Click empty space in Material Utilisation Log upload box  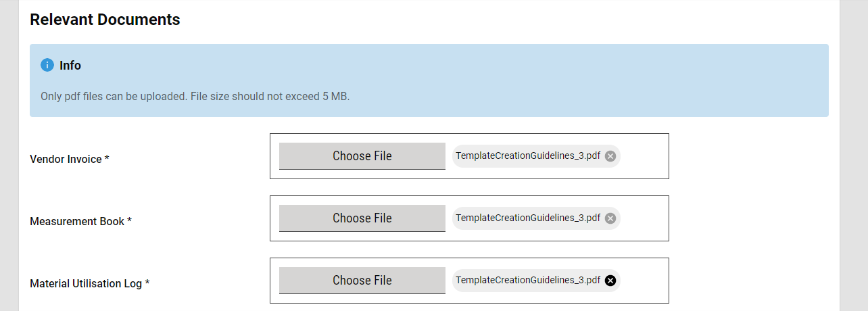coord(644,281)
